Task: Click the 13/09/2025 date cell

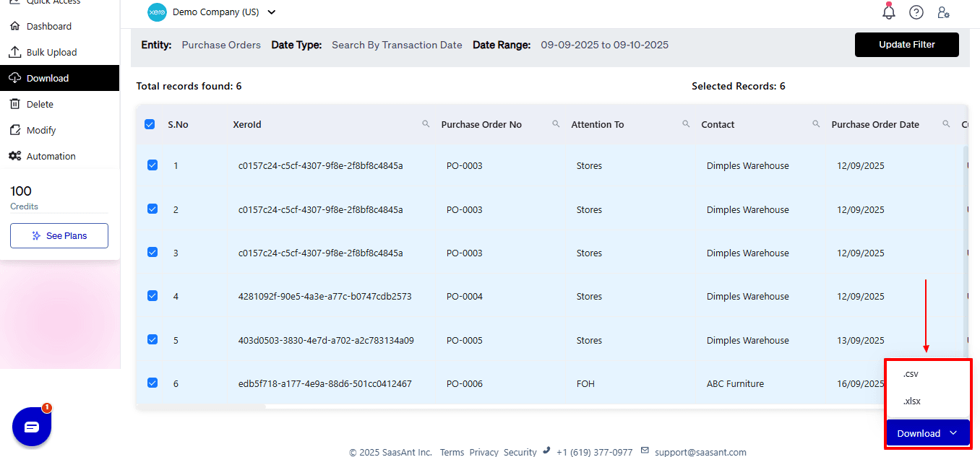Action: pyautogui.click(x=861, y=340)
